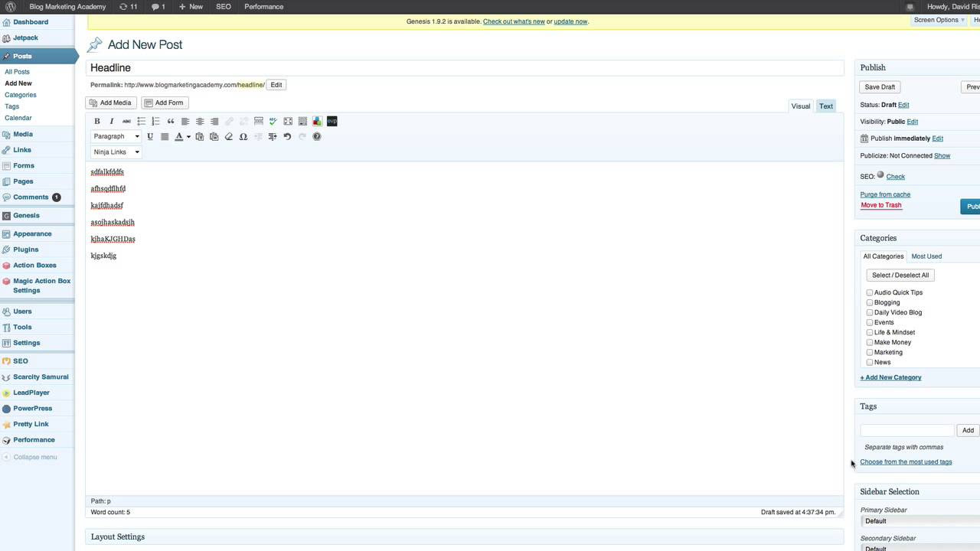Click the Add New Category link
980x551 pixels.
(x=890, y=377)
